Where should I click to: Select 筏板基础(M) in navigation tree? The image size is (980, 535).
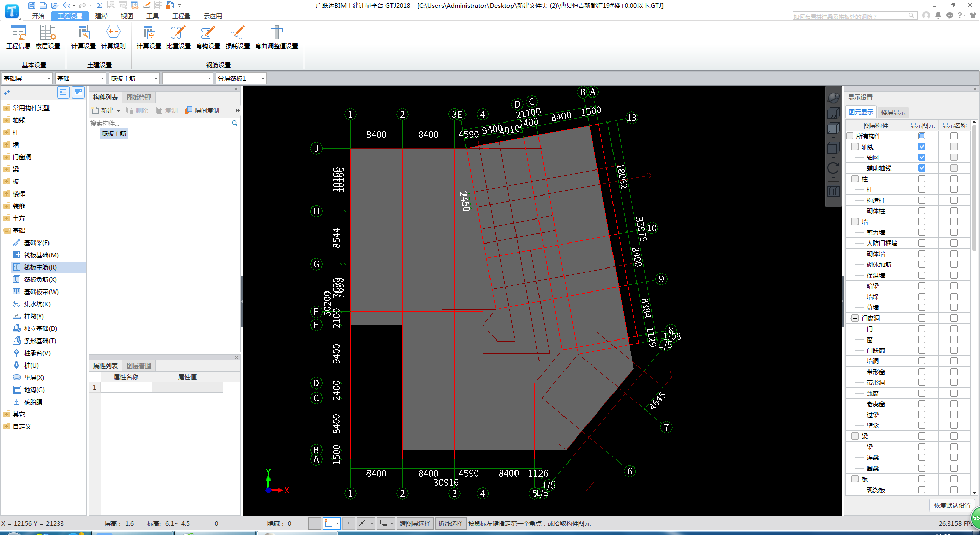click(41, 255)
